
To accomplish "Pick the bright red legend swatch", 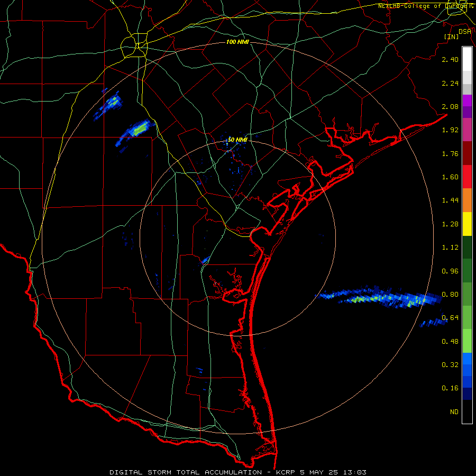I will (x=467, y=177).
